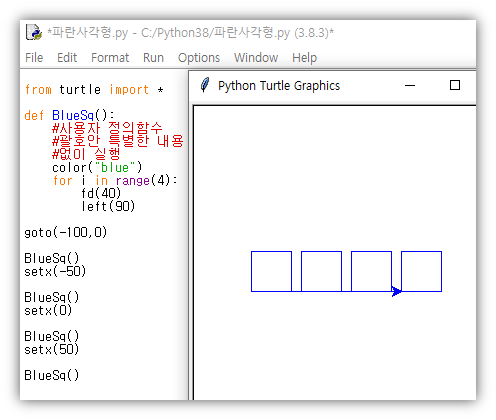Click the last BlueSq() call line
Screen dimensions: 496x420
tap(52, 375)
